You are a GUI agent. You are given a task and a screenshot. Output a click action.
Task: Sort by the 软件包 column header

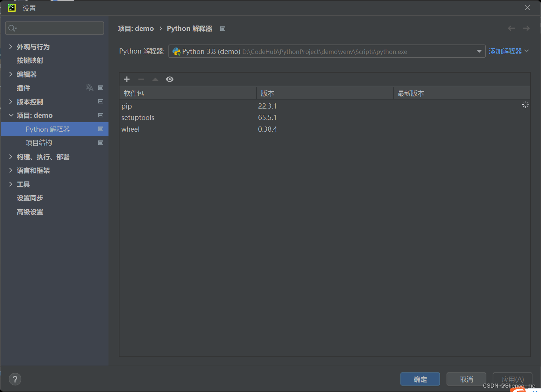tap(188, 93)
